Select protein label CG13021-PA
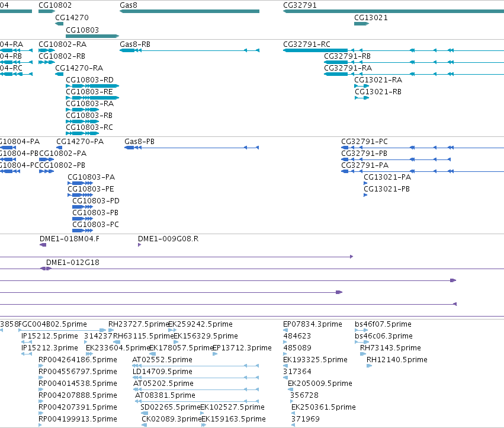 (x=387, y=177)
